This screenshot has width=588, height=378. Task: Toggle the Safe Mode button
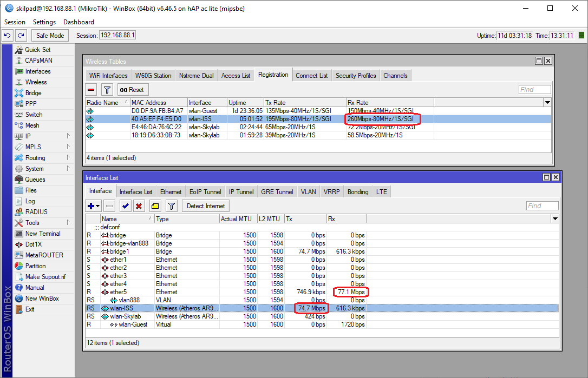coord(50,36)
